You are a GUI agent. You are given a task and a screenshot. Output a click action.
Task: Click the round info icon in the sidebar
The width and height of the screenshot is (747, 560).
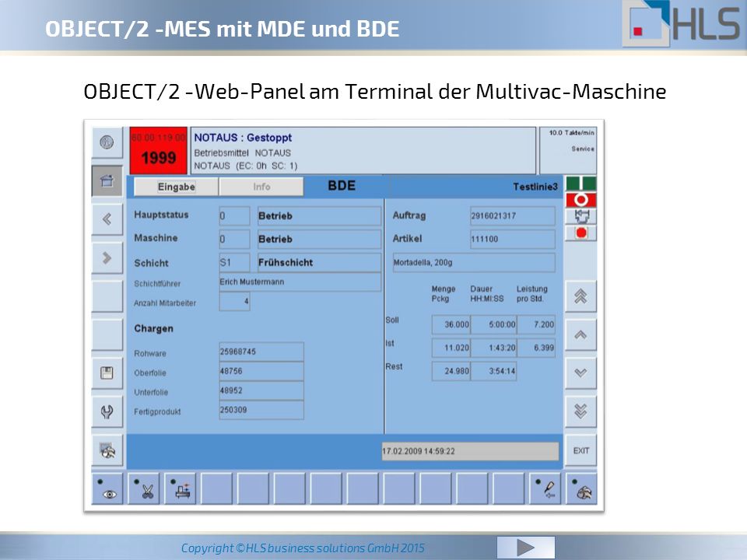(x=107, y=142)
